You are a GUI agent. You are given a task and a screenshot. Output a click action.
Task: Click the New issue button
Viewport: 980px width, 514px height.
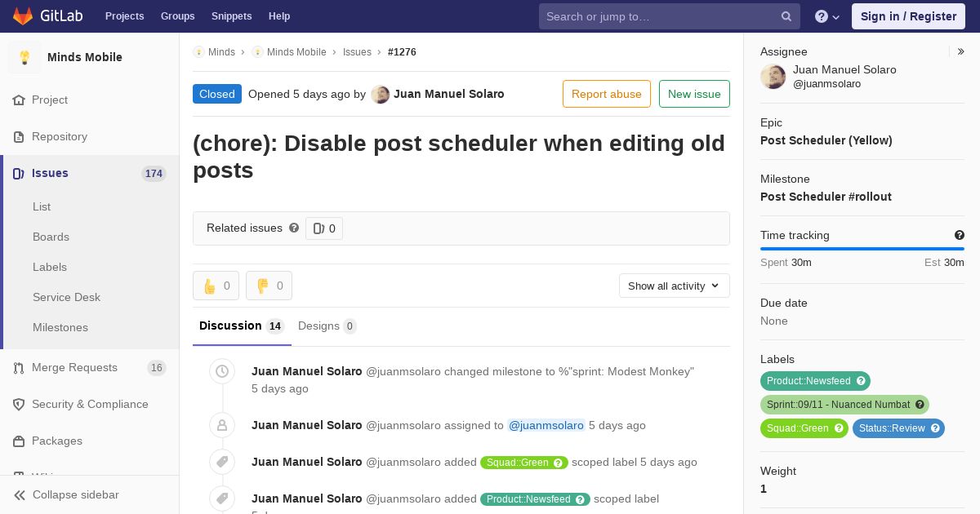point(694,94)
